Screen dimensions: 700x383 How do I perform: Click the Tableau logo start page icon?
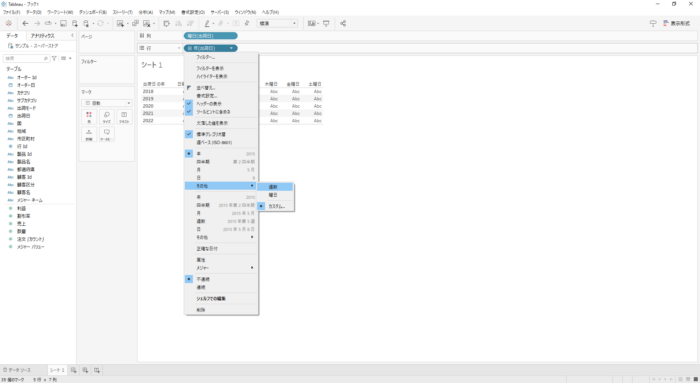[x=8, y=23]
